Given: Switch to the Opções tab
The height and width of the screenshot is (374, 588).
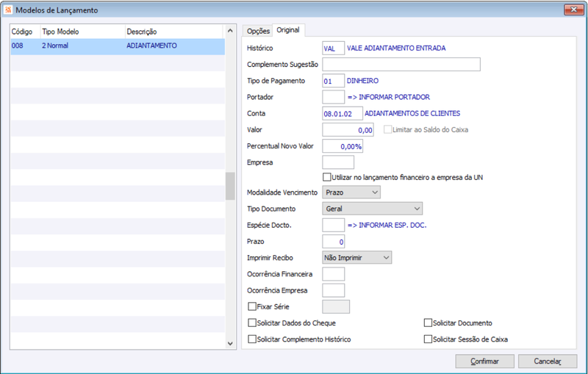Looking at the screenshot, I should point(258,31).
